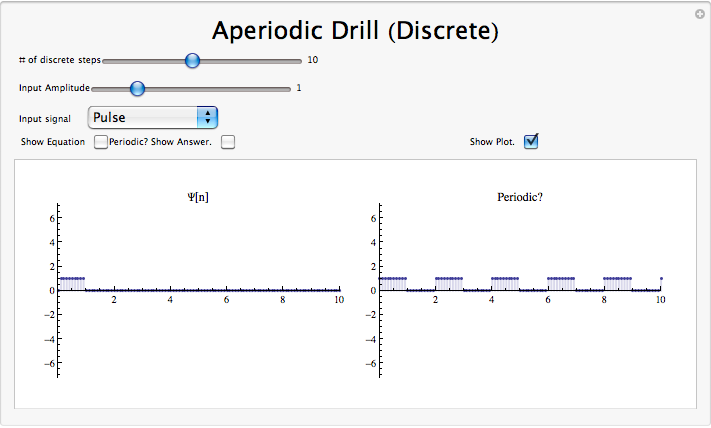Click the discrete steps value 10

point(313,61)
